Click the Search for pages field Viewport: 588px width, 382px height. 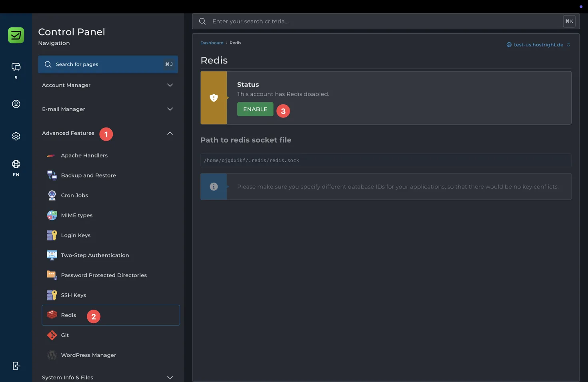(x=108, y=64)
